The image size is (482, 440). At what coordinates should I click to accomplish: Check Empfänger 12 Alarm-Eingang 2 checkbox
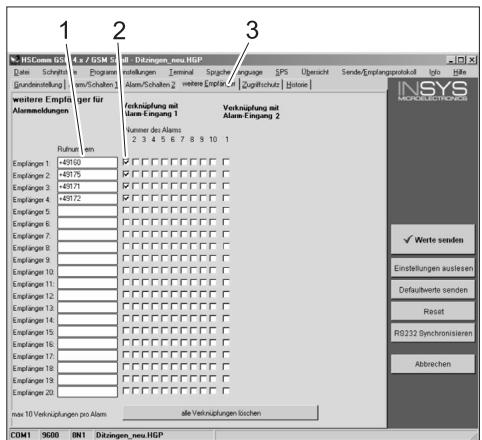click(x=226, y=294)
